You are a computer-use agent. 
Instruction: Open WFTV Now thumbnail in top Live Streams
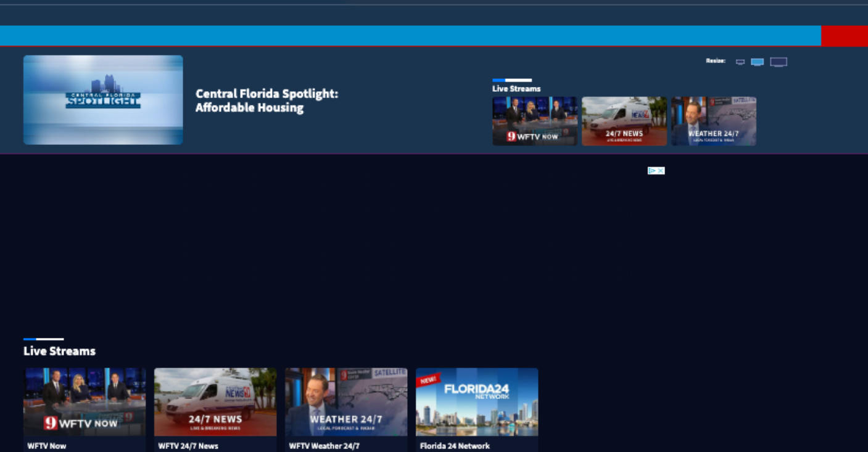(535, 121)
